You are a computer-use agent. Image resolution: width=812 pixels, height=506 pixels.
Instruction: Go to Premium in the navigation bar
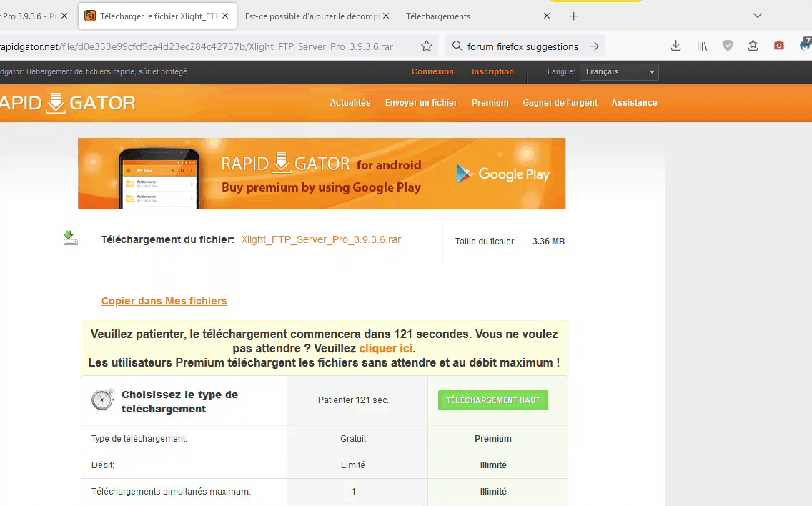click(490, 102)
